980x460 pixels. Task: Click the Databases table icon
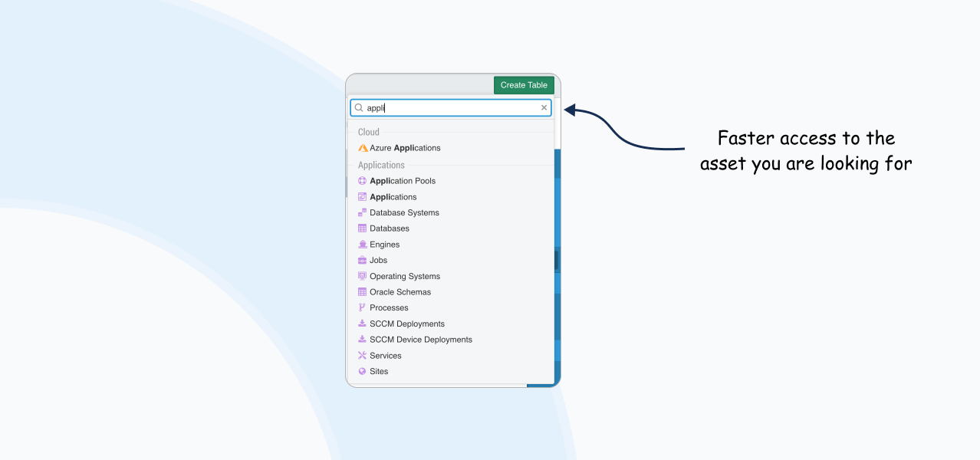[x=363, y=228]
